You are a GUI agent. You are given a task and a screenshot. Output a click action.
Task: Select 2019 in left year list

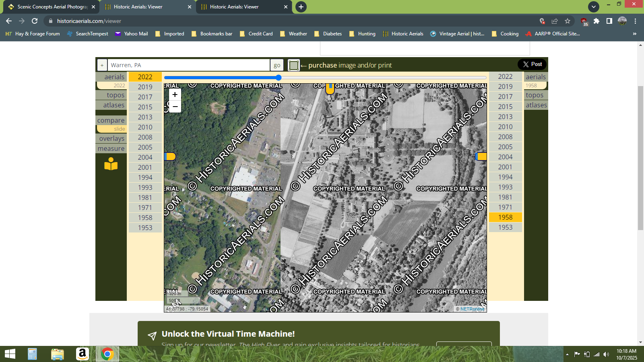(145, 87)
